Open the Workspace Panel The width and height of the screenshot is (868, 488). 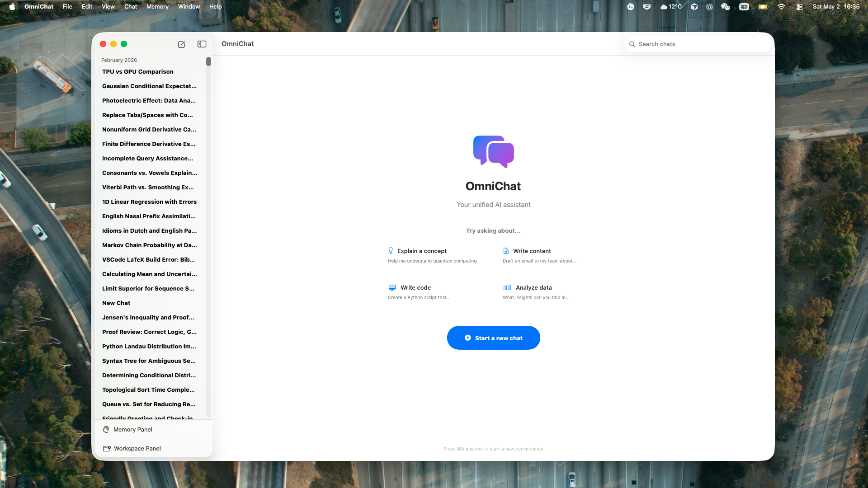154,449
